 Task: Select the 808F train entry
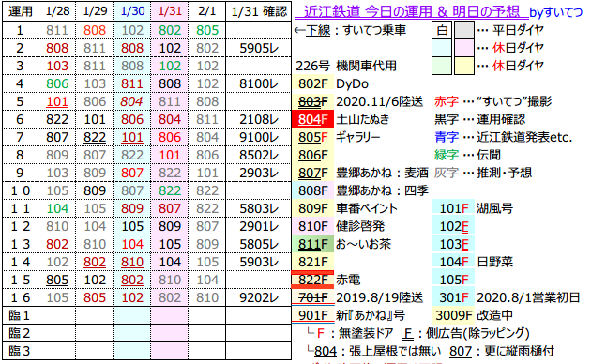312,190
